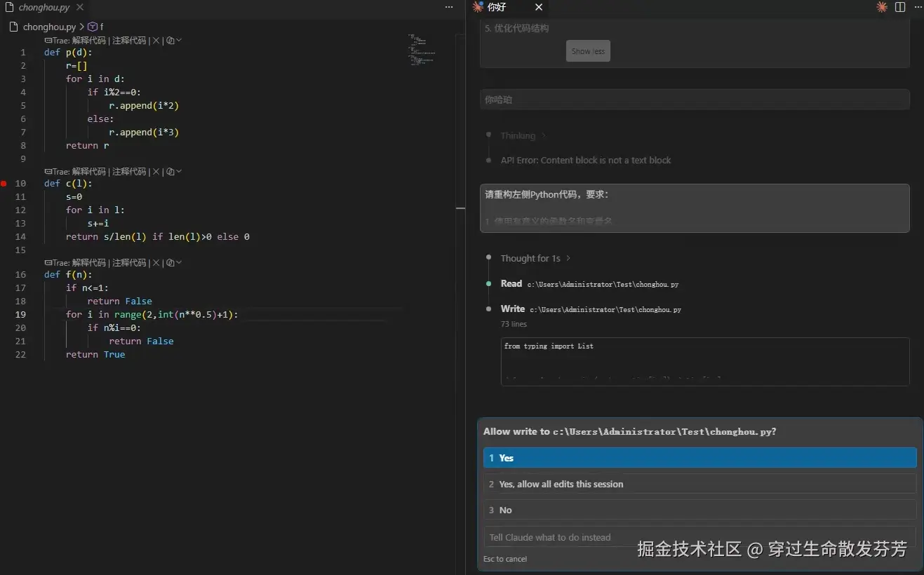Open the chat panel more actions menu
The image size is (924, 575).
click(918, 7)
